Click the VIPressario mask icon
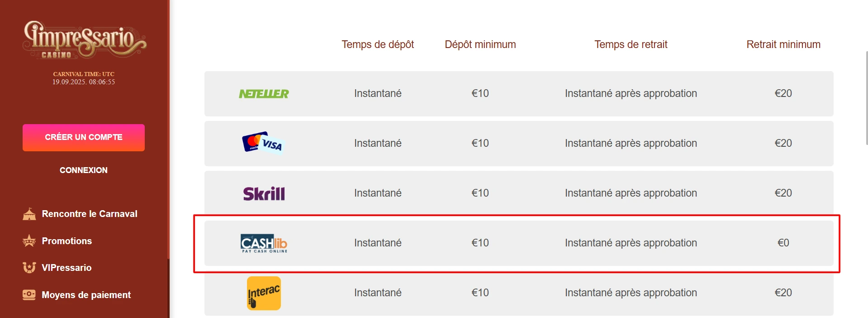868x318 pixels. click(x=29, y=268)
